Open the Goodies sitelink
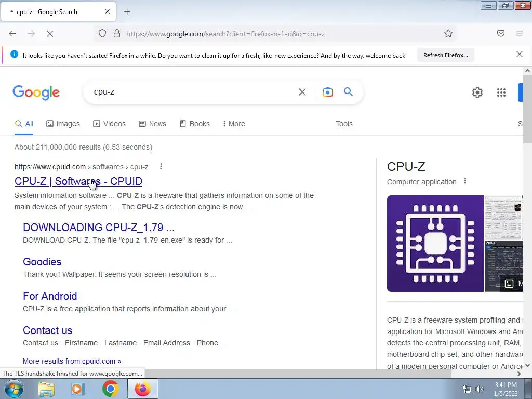Viewport: 532px width, 399px height. [42, 262]
